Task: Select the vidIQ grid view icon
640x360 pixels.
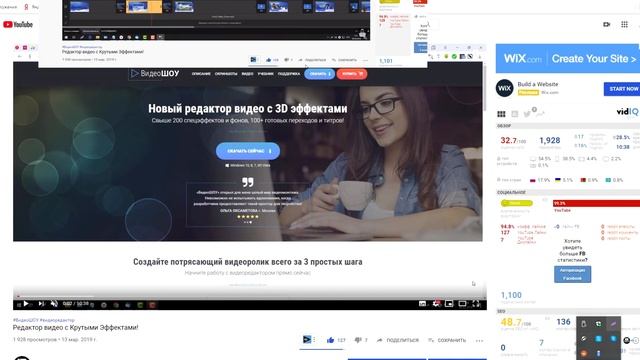Action: click(x=501, y=114)
